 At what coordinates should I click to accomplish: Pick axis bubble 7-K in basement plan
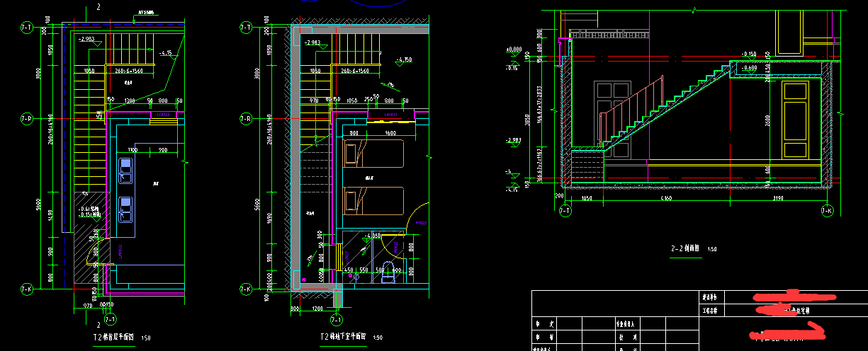245,289
